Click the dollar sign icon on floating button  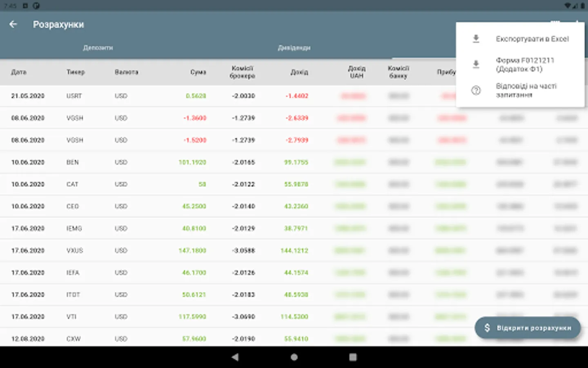487,328
